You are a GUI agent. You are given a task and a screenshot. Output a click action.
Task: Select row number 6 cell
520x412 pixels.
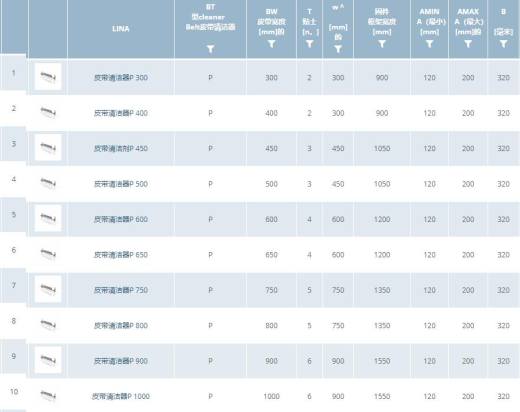pyautogui.click(x=14, y=250)
